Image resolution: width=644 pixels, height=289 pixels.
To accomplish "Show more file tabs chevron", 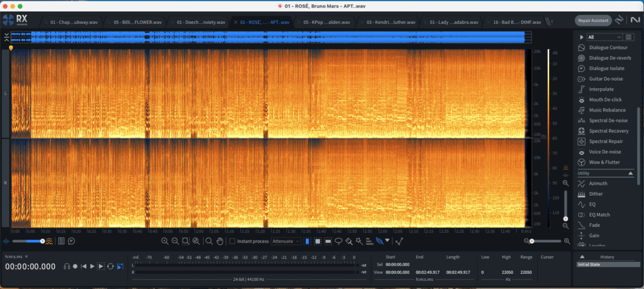I will click(552, 22).
